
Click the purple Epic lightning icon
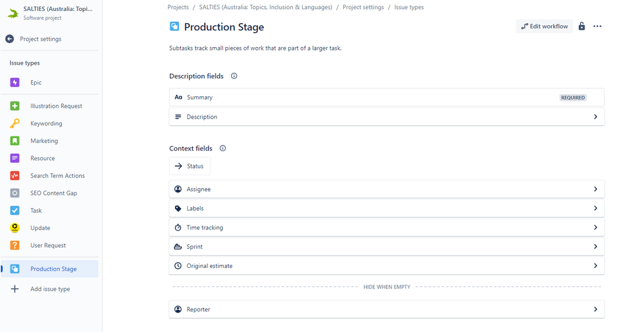[15, 83]
